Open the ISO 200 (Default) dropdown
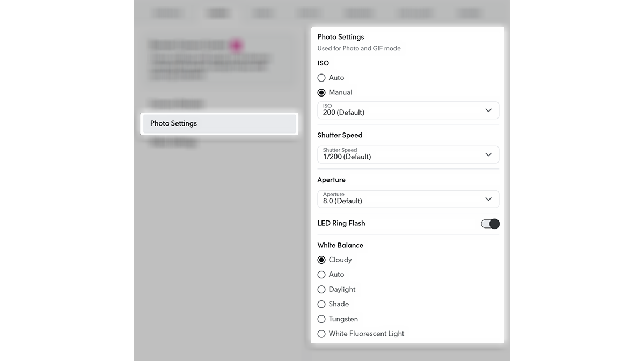 coord(408,110)
